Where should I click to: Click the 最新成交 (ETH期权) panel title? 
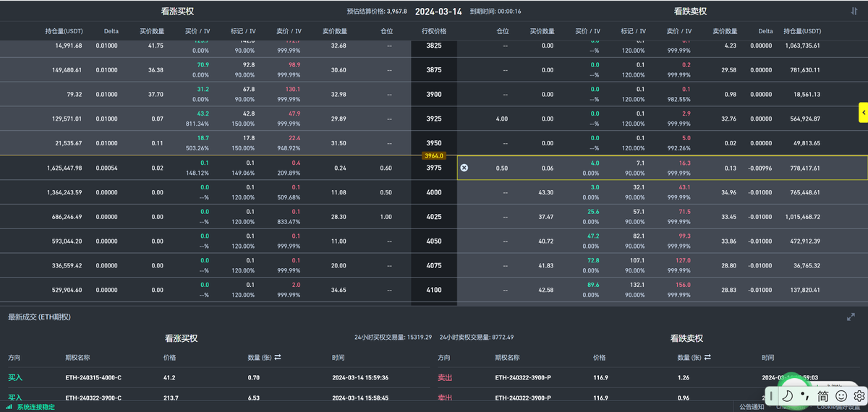pos(39,317)
